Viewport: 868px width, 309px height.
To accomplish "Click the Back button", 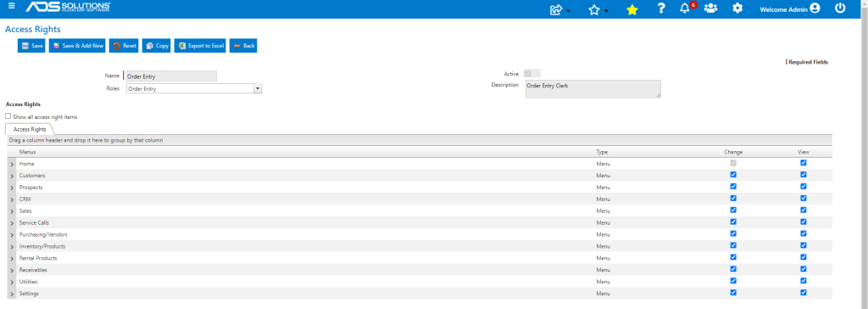I will (243, 46).
